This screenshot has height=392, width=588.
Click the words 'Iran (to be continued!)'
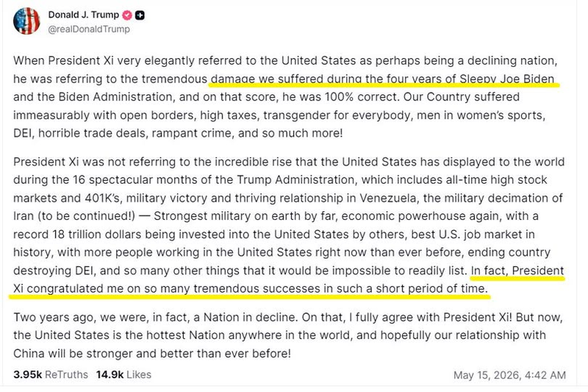(74, 216)
